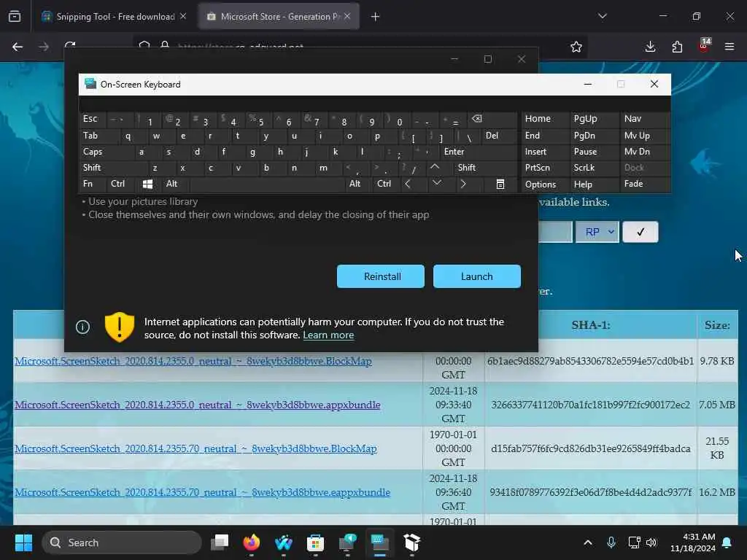Download ScreenSketch 2020.814.2355.70 eappxbundle
Image resolution: width=747 pixels, height=560 pixels.
pos(202,492)
